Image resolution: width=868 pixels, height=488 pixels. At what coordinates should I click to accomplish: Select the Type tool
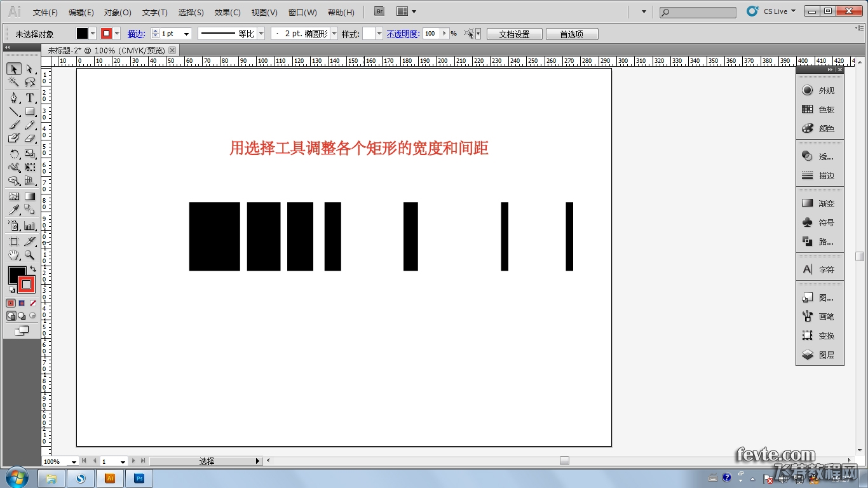coord(29,98)
